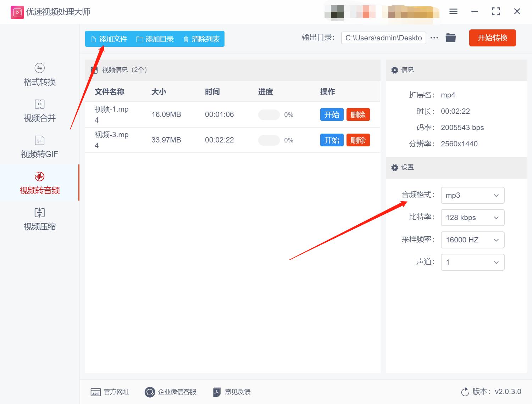Click the folder icon to browse output directory

450,38
